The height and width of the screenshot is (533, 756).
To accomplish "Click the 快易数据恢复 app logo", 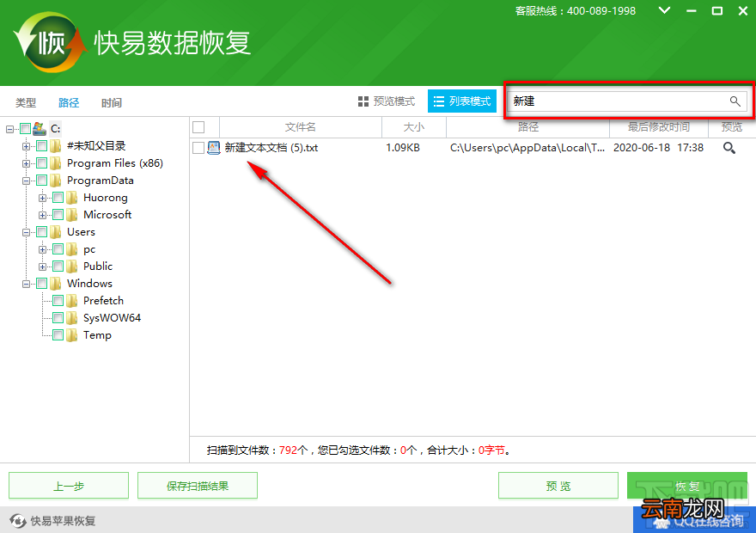I will coord(50,42).
